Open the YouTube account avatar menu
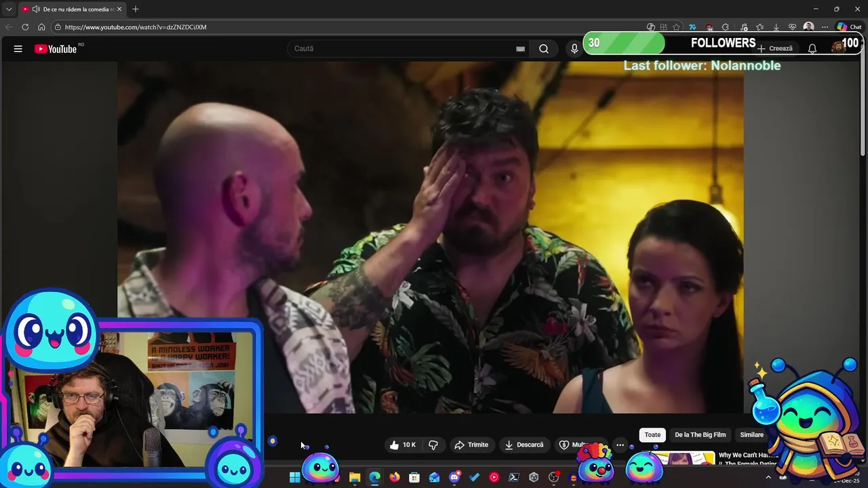 (839, 47)
